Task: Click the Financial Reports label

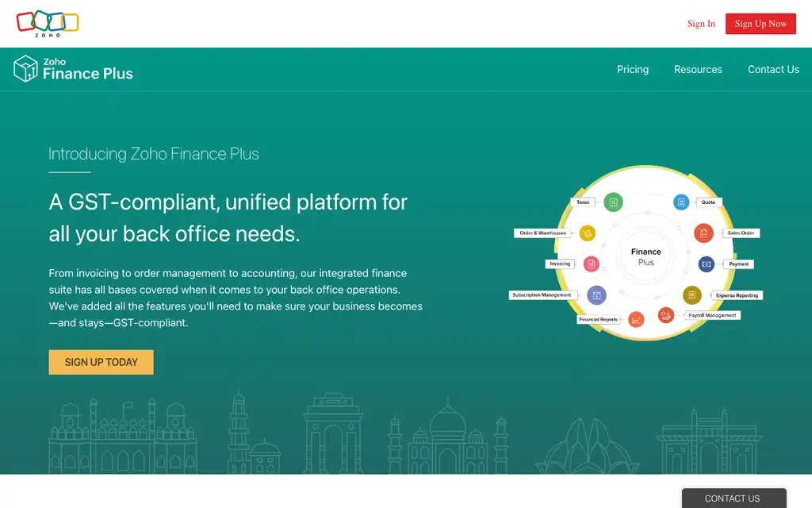Action: pos(598,319)
